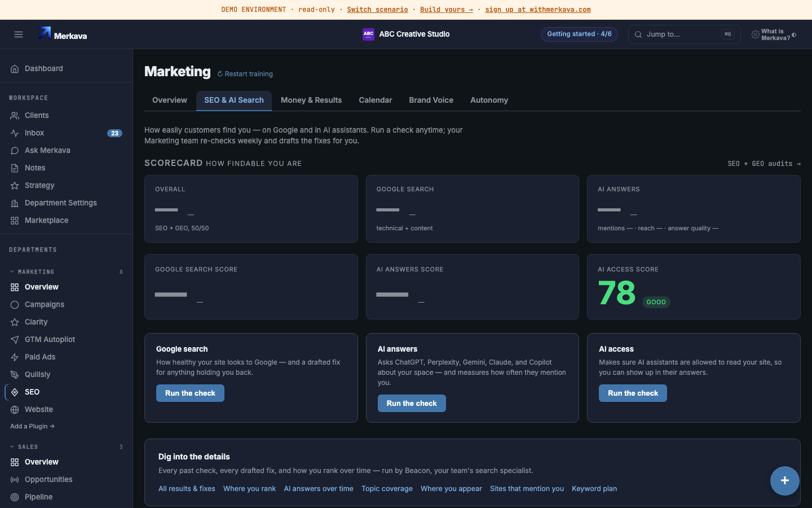Open Where you appear link

451,489
